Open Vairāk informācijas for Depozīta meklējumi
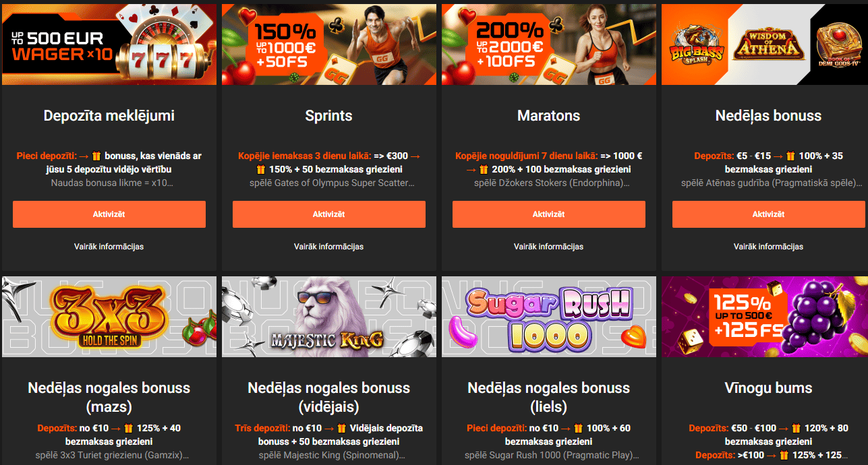868x465 pixels. (x=109, y=247)
